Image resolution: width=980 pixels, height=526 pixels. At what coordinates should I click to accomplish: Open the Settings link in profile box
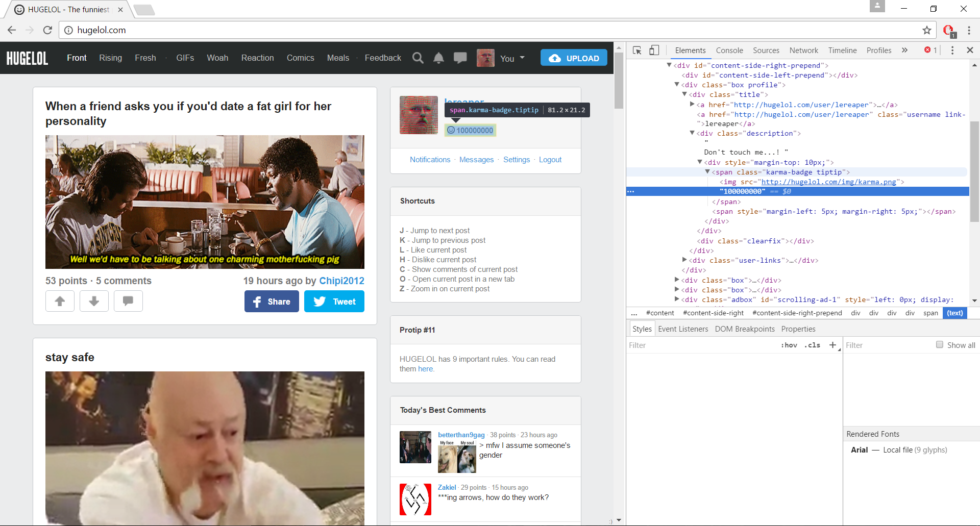[517, 160]
